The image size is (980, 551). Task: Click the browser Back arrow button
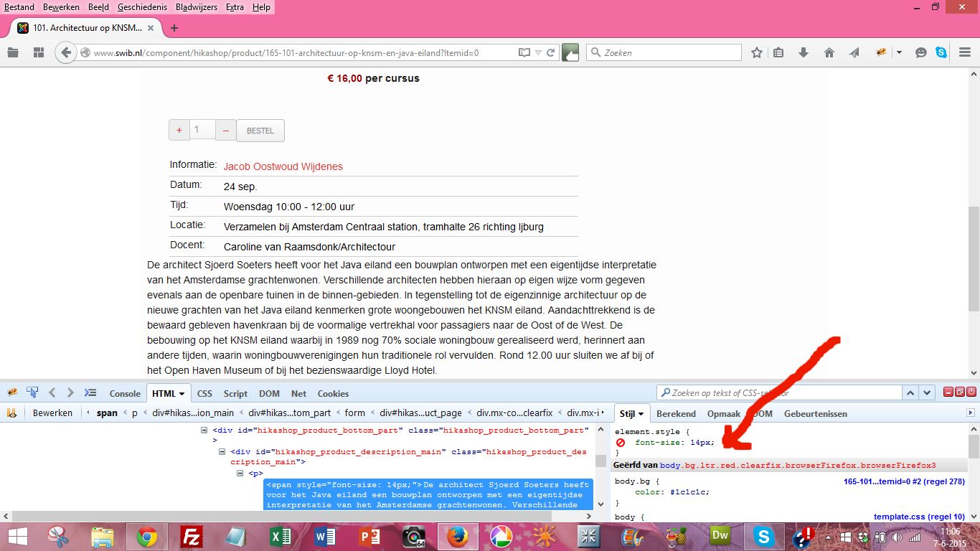pos(66,52)
